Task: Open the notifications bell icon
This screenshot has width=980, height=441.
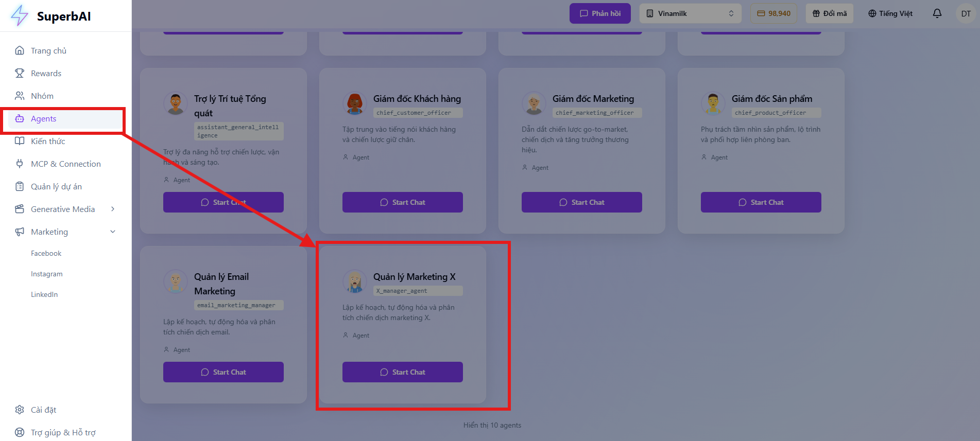Action: 937,13
